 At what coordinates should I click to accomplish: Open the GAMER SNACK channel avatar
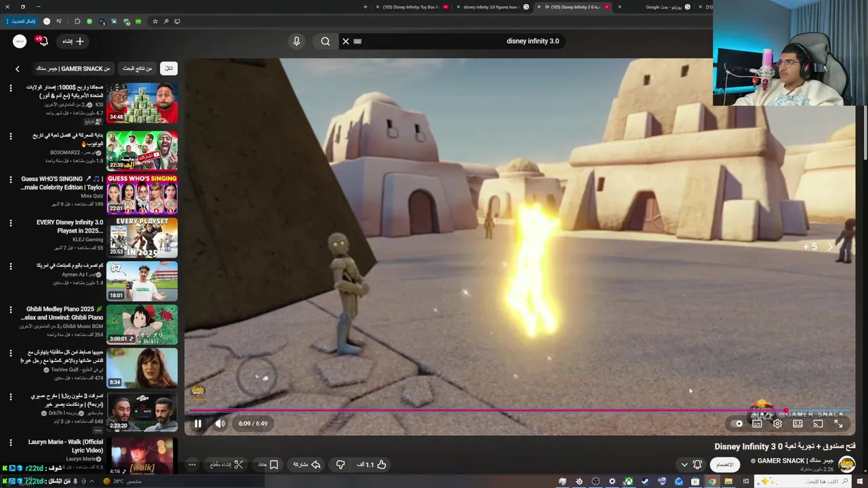click(846, 464)
